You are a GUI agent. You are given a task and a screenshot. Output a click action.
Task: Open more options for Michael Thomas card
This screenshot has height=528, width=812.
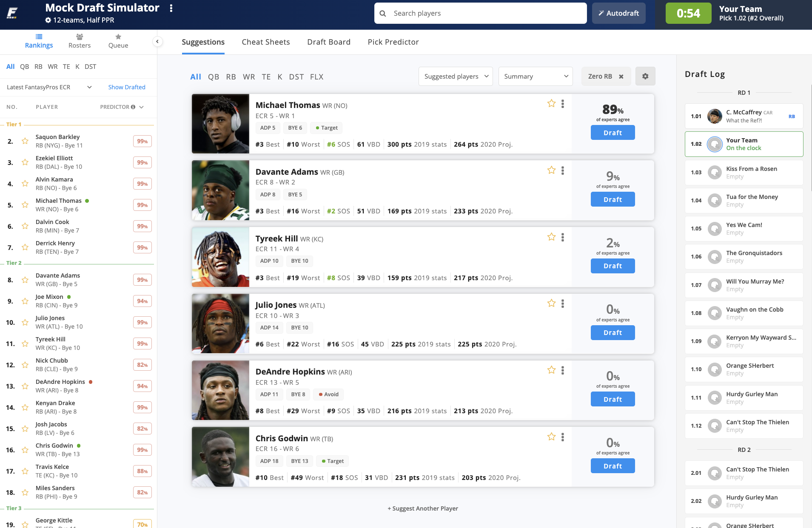click(x=563, y=104)
